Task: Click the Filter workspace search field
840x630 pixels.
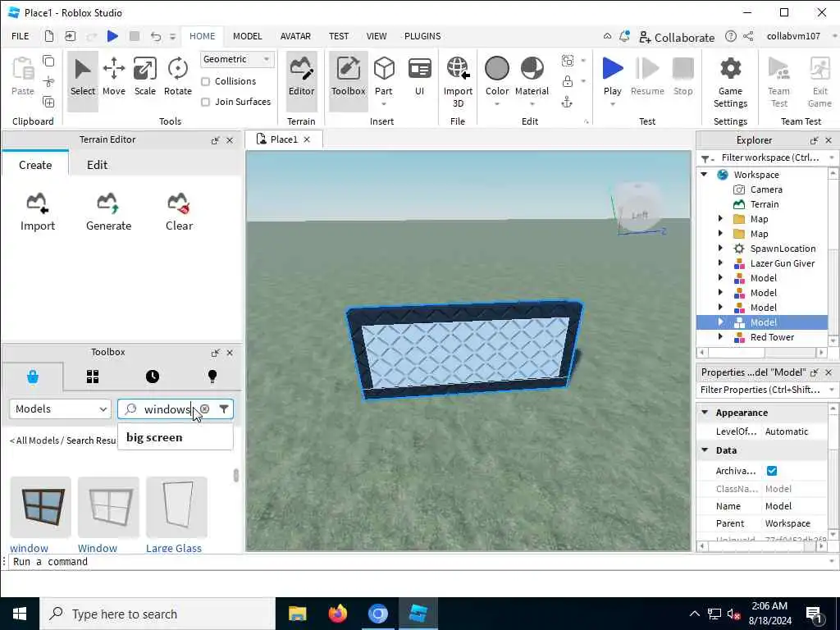Action: [x=769, y=158]
